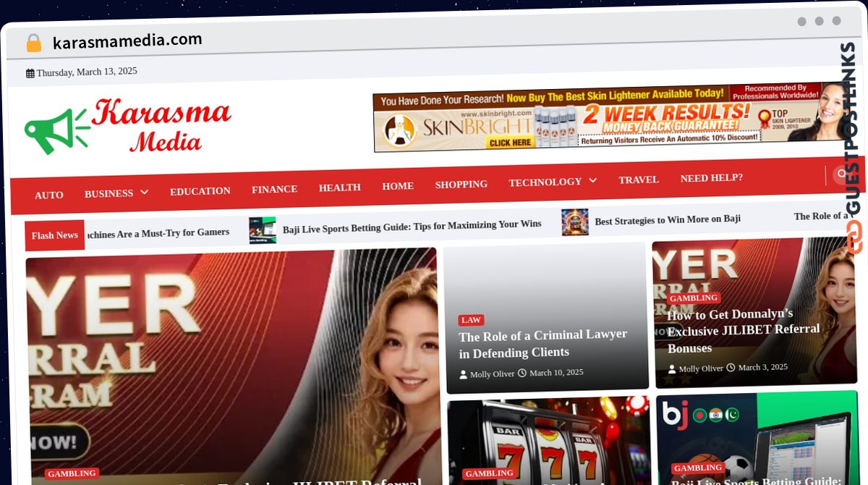Open The Role of a Criminal Lawyer article
The image size is (868, 485).
[x=543, y=344]
